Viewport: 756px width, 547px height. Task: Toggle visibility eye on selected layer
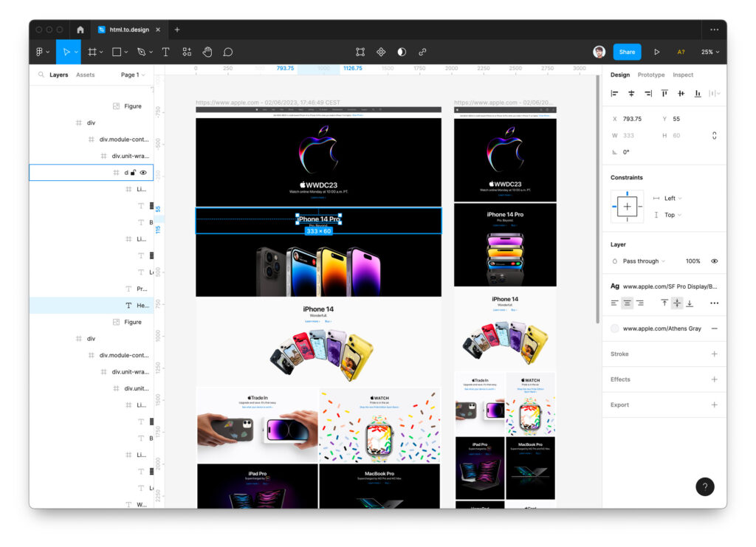[x=143, y=173]
